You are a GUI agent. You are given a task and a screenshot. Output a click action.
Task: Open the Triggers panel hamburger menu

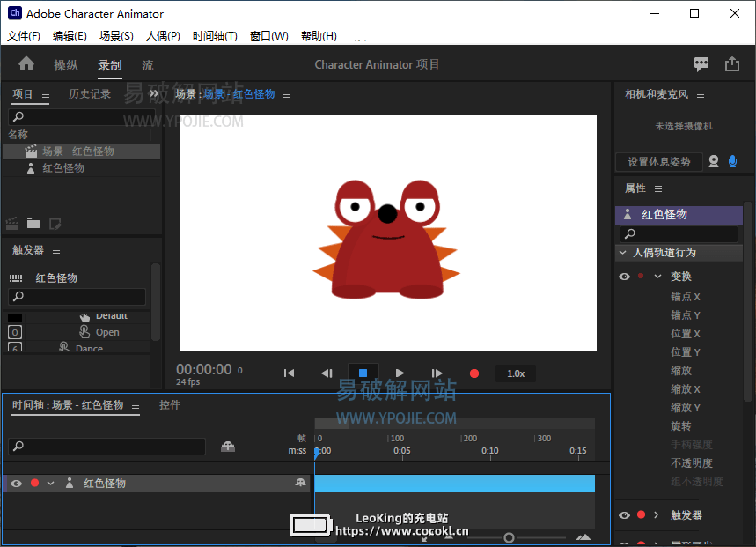56,250
